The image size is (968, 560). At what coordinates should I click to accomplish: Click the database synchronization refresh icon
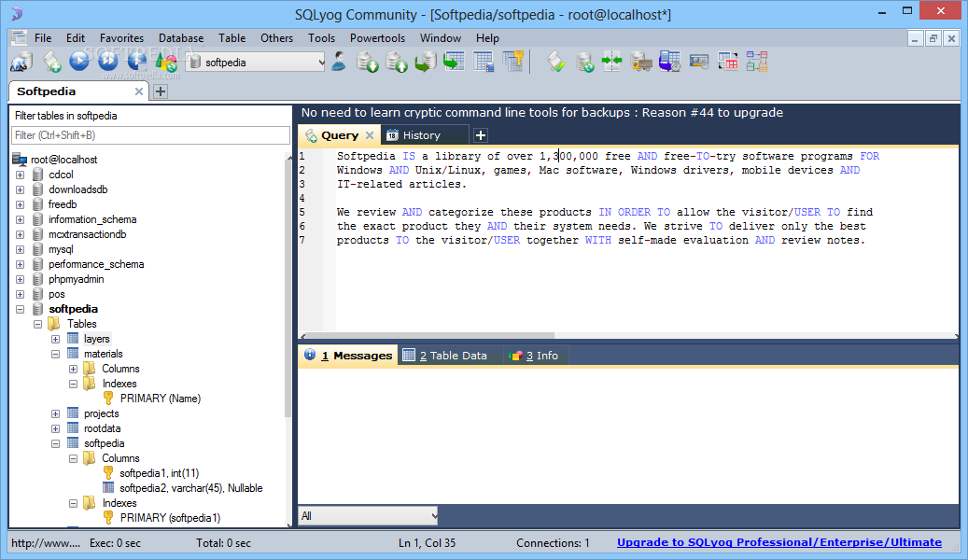[x=584, y=62]
